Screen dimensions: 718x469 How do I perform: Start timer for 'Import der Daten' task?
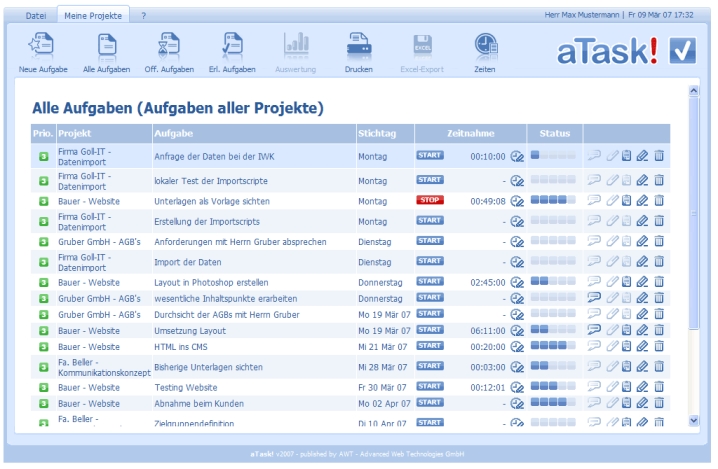(x=429, y=261)
